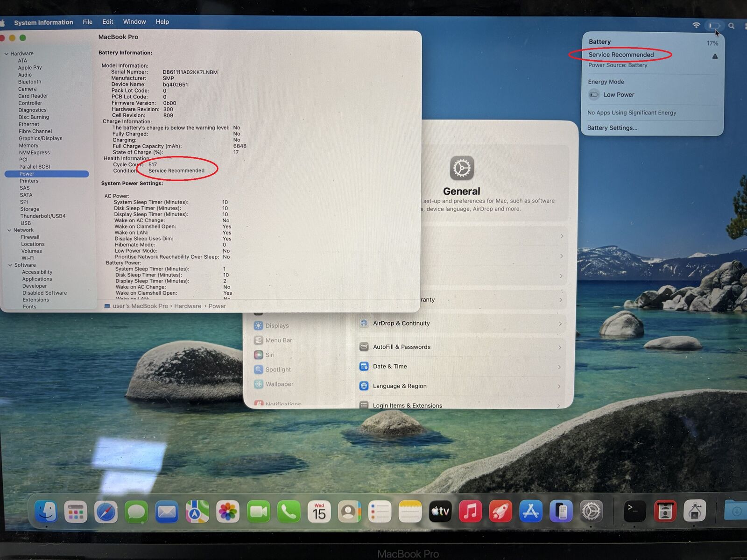Open Terminal from the Dock
Image resolution: width=747 pixels, height=560 pixels.
[635, 510]
